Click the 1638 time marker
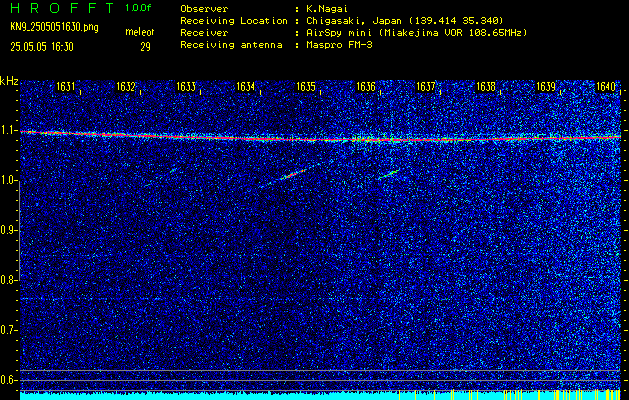Viewport: 629px width, 400px height. pos(486,86)
